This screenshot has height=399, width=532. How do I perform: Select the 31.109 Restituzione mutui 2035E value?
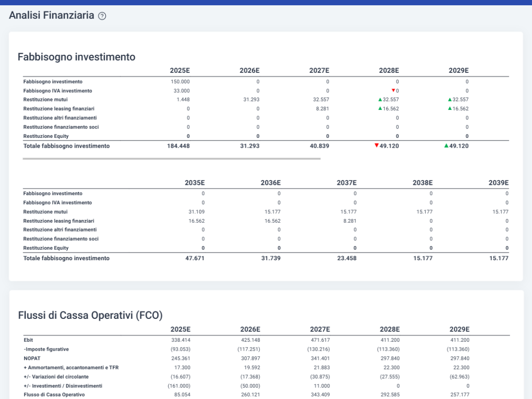point(196,212)
